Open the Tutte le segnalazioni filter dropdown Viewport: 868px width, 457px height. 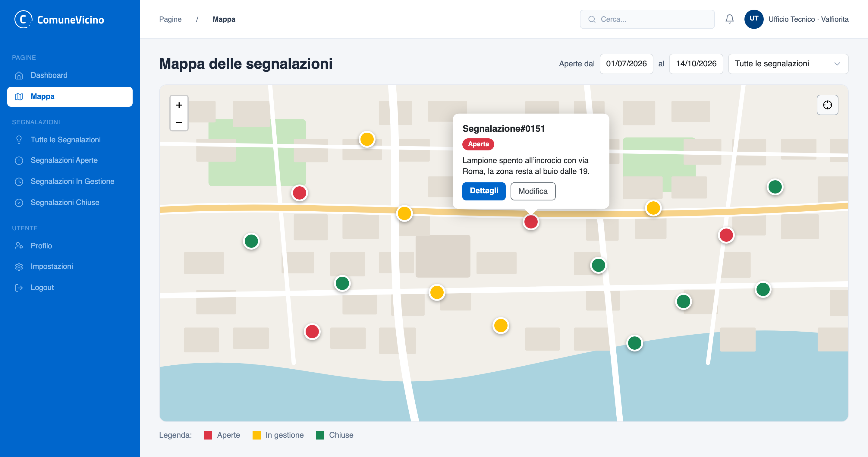pos(788,64)
